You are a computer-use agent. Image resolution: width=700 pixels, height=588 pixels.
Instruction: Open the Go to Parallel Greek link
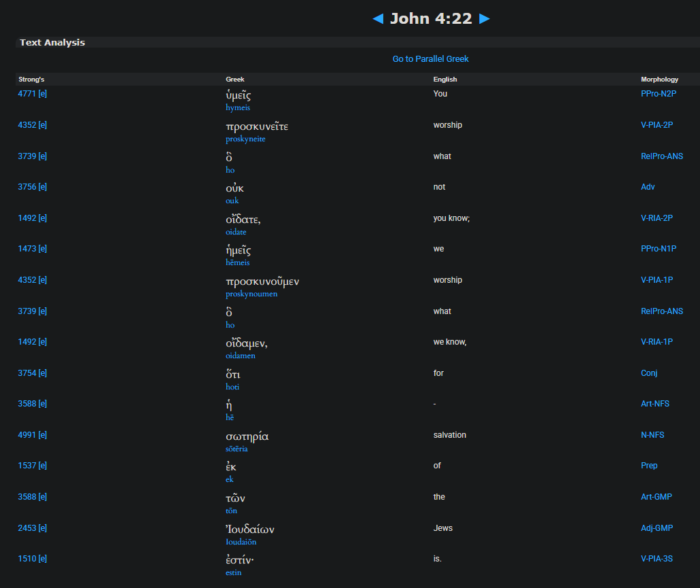point(430,59)
